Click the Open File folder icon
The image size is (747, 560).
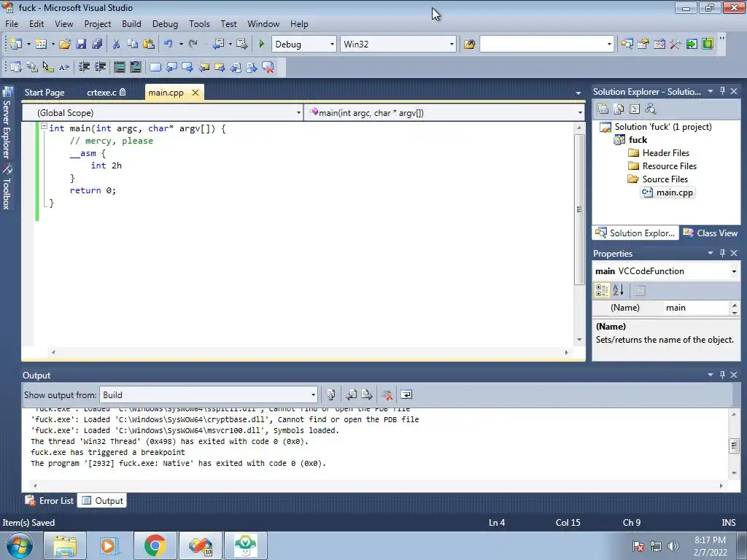(x=65, y=44)
